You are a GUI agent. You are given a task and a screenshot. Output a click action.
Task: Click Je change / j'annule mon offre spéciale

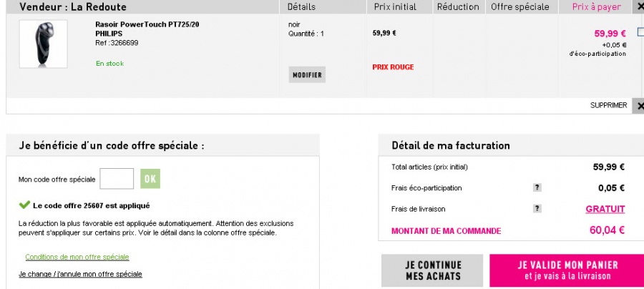(x=80, y=274)
